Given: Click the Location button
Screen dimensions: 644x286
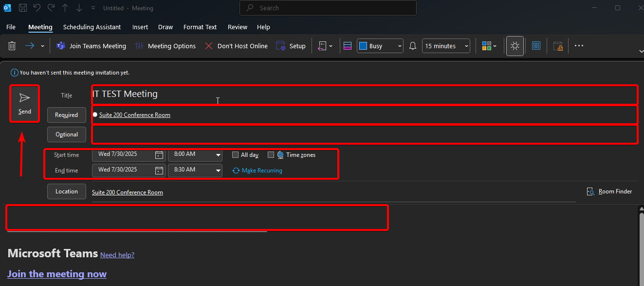Looking at the screenshot, I should pyautogui.click(x=67, y=191).
